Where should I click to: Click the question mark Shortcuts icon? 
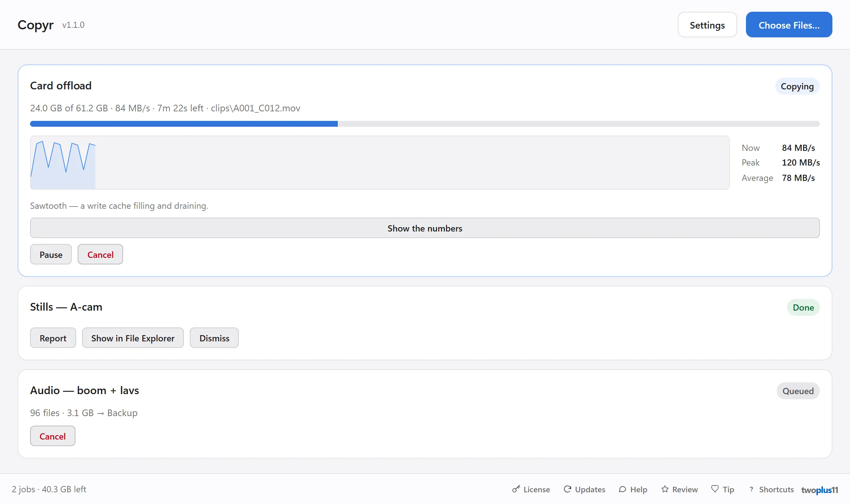[751, 489]
